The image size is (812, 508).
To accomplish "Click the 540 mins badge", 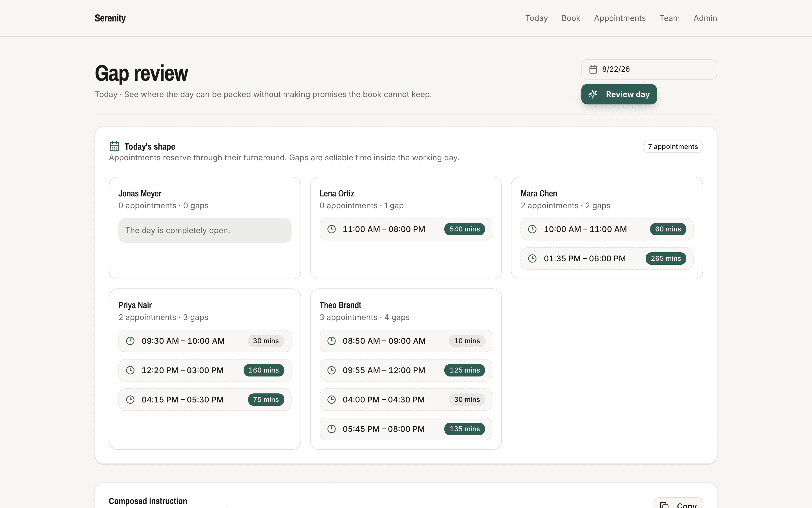I will (x=465, y=229).
